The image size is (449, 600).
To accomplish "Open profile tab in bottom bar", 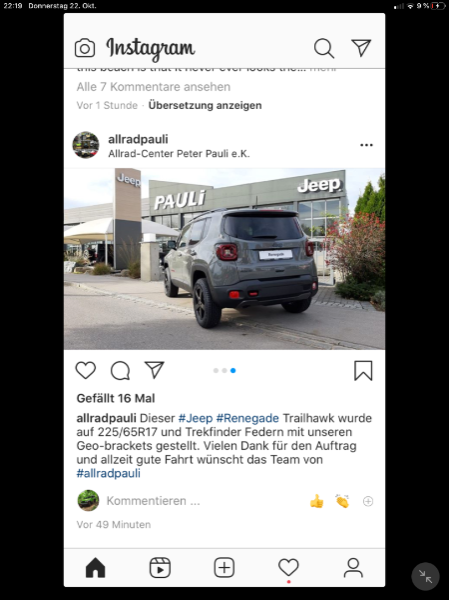I will pyautogui.click(x=353, y=567).
